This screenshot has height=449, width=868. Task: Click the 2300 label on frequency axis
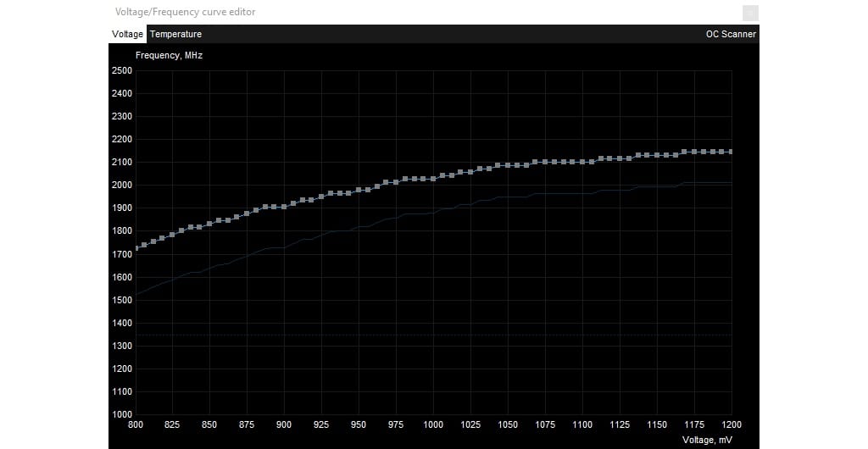[122, 117]
